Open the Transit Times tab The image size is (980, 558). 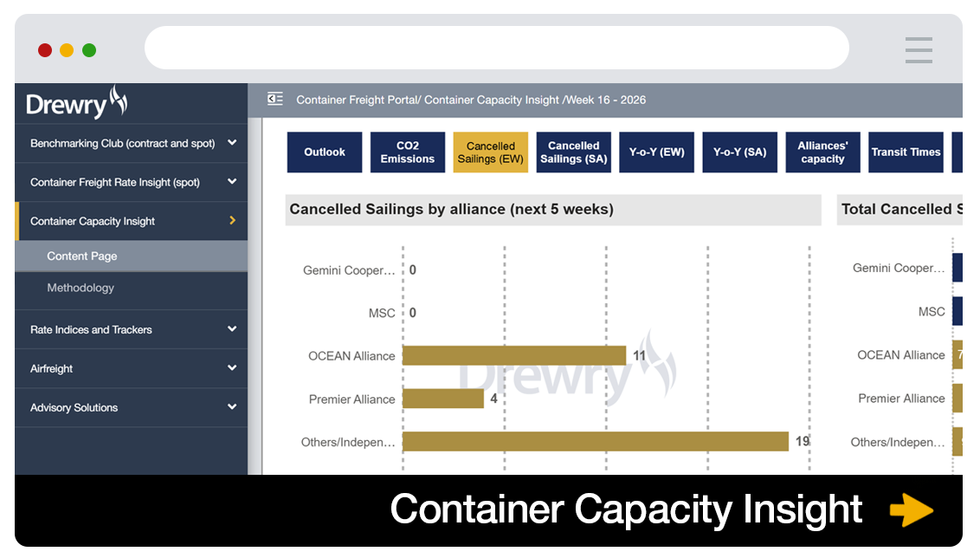906,152
